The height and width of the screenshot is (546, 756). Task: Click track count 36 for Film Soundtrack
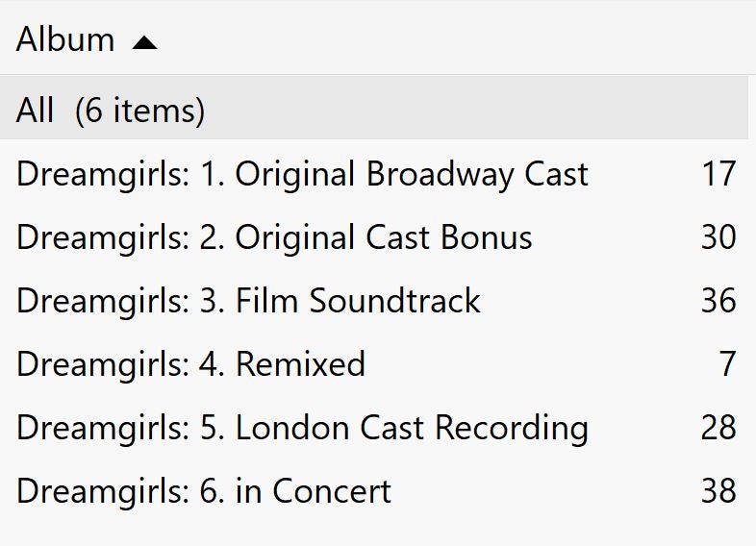[x=718, y=301]
